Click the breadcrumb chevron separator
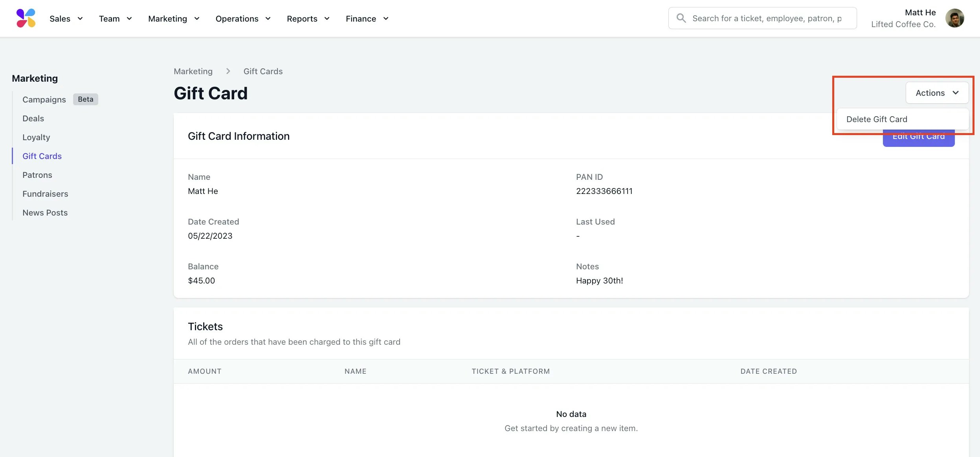Viewport: 980px width, 457px height. (x=228, y=71)
